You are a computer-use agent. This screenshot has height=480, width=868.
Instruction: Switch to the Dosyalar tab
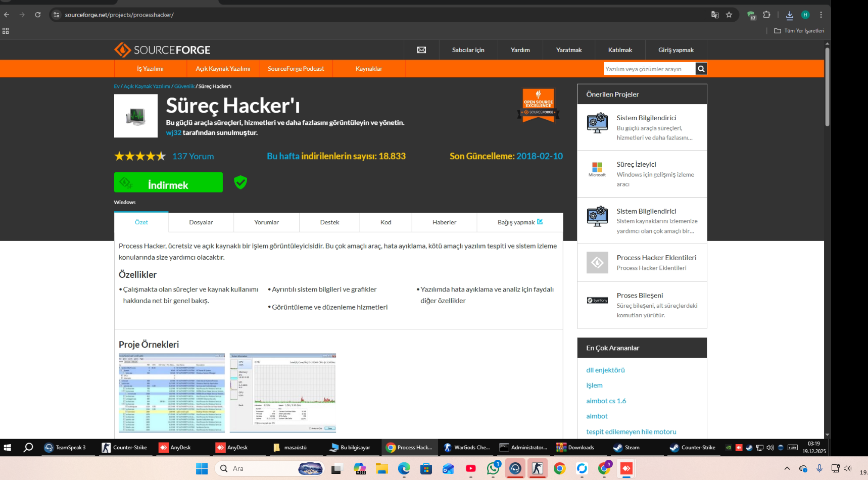click(201, 222)
